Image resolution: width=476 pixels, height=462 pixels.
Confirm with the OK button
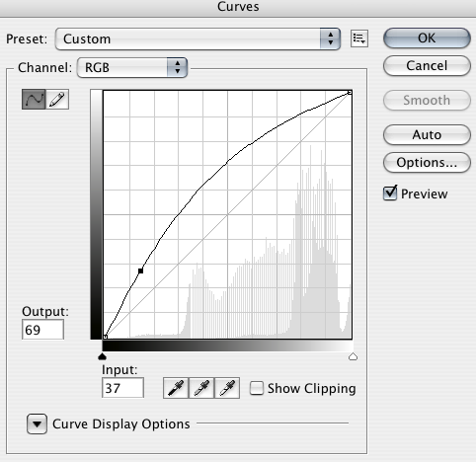coord(427,38)
